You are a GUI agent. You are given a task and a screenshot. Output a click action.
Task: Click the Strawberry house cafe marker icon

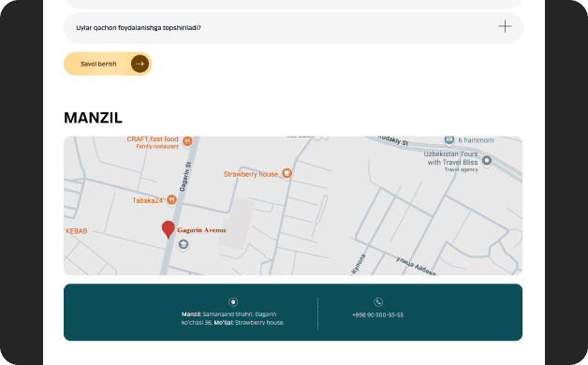287,173
